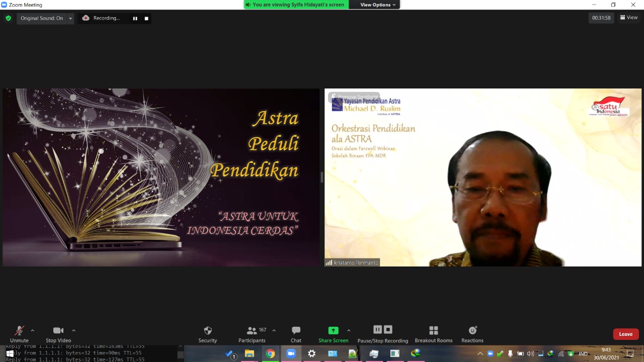Open the View layout menu
Viewport: 644px width, 362px height.
[629, 18]
